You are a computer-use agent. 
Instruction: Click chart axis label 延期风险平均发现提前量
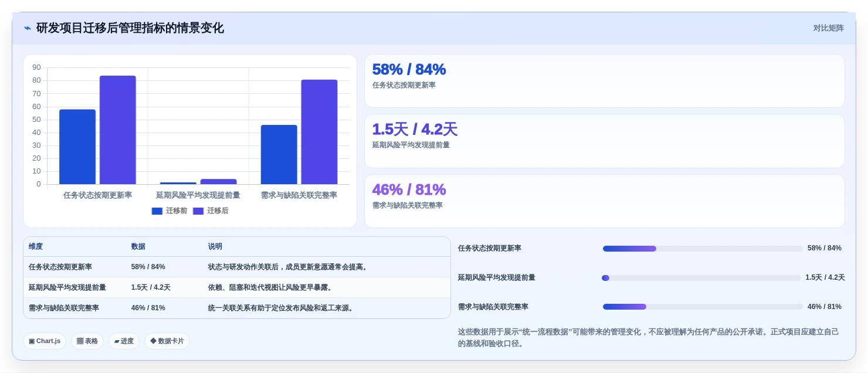pyautogui.click(x=198, y=195)
